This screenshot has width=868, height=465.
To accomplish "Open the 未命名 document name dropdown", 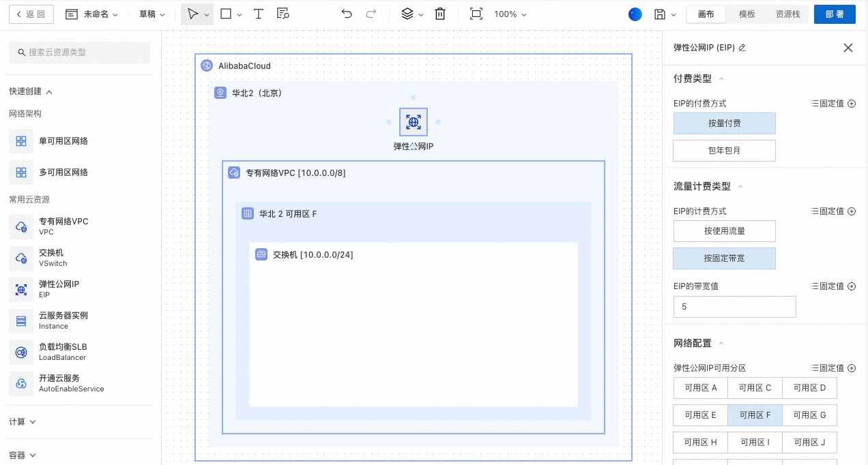I will (91, 14).
